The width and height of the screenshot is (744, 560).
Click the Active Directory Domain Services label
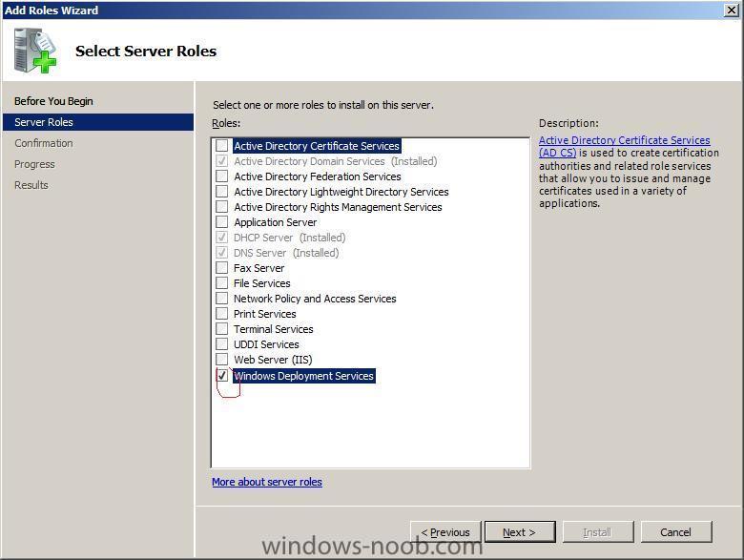pyautogui.click(x=336, y=161)
